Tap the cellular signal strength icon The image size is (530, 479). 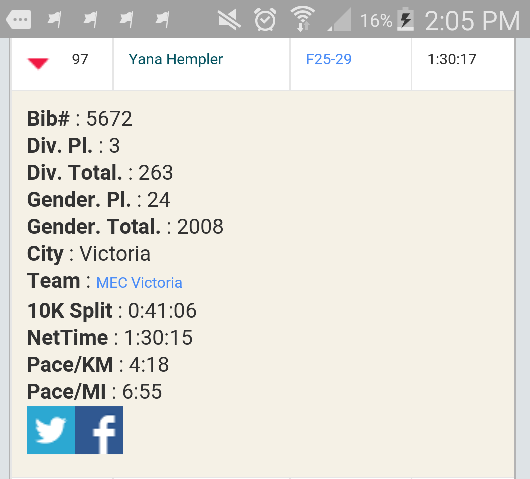coord(339,20)
